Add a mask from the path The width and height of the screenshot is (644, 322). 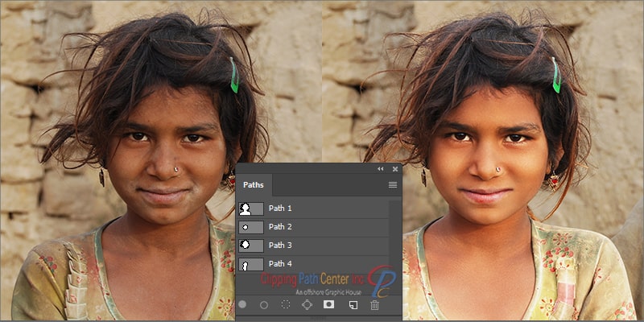click(328, 304)
